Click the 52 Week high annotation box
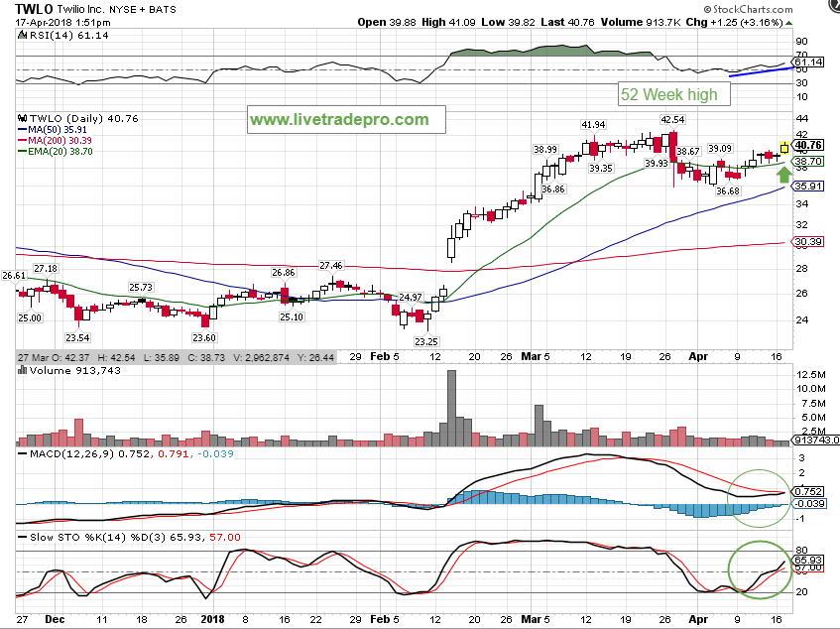Image resolution: width=840 pixels, height=629 pixels. 675,95
